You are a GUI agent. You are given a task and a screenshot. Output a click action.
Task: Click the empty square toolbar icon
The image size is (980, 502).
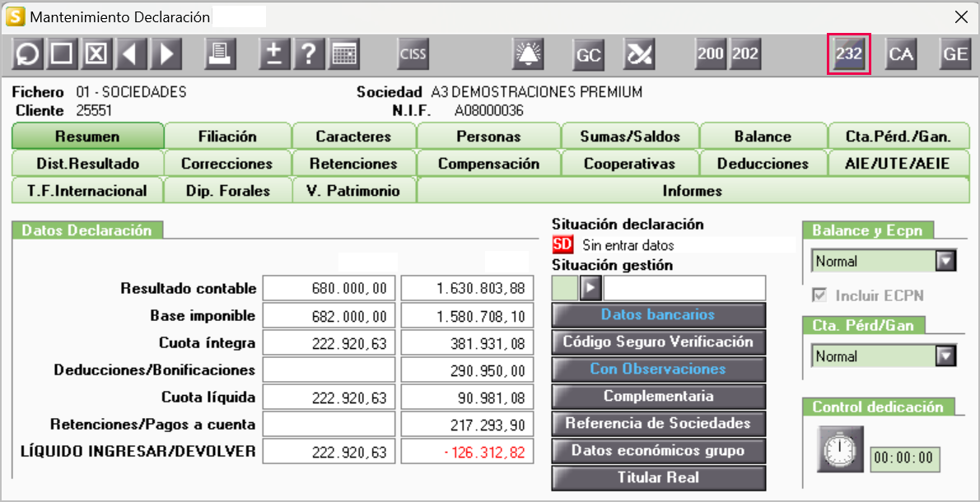pos(61,54)
